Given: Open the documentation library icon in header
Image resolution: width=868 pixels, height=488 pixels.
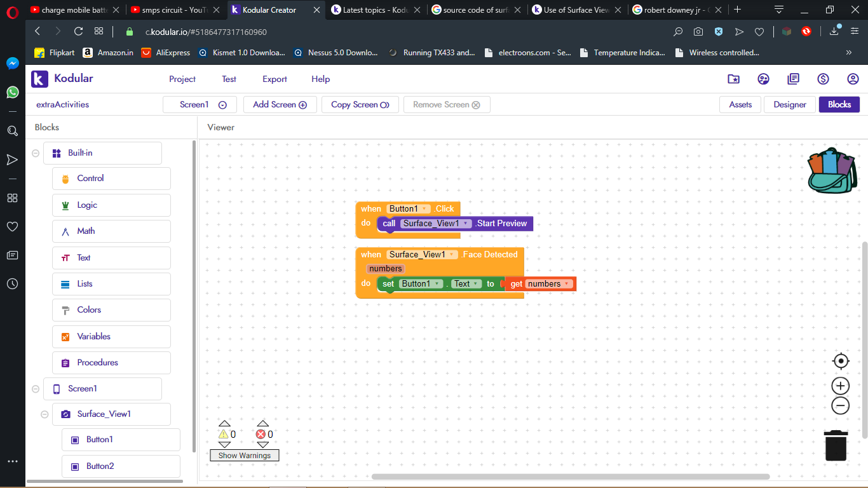Looking at the screenshot, I should click(x=793, y=79).
